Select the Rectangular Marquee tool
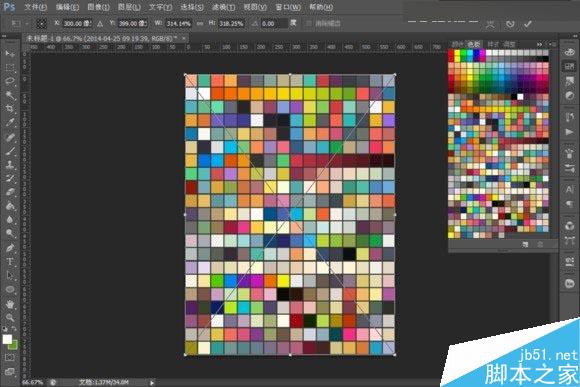580x387 pixels. [x=10, y=68]
